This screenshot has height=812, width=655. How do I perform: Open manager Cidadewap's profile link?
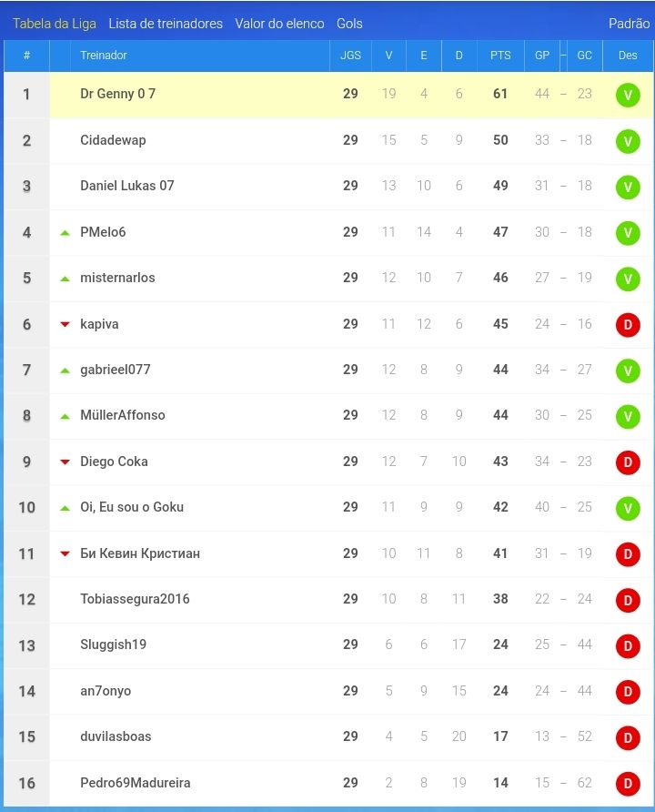click(x=113, y=140)
